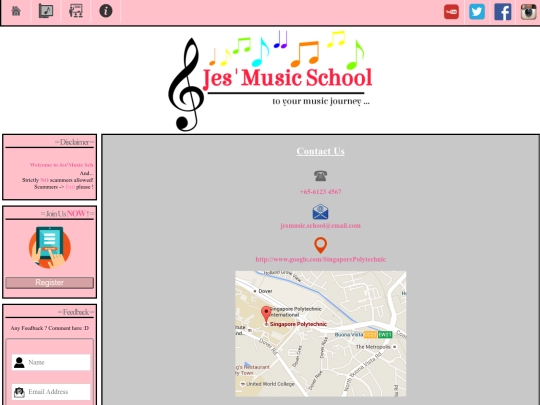The image size is (540, 405).
Task: Click the pink Exit link in disclaimer
Action: coord(70,187)
